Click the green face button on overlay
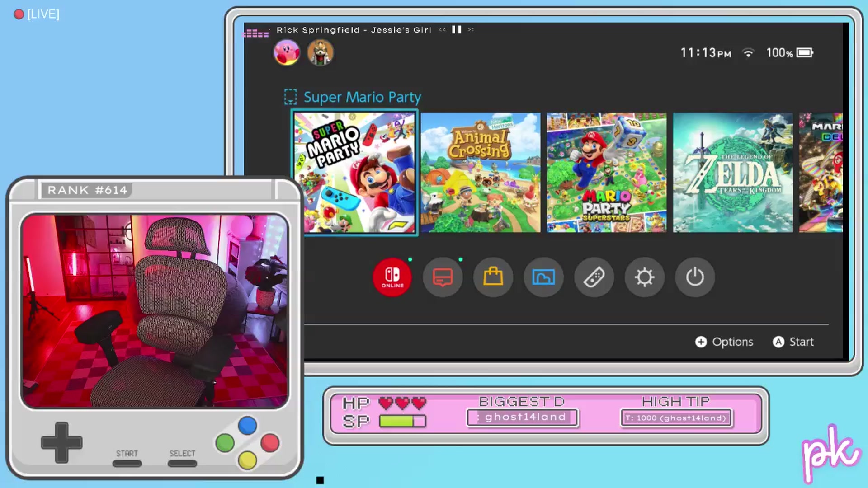Image resolution: width=868 pixels, height=488 pixels. pos(225,443)
